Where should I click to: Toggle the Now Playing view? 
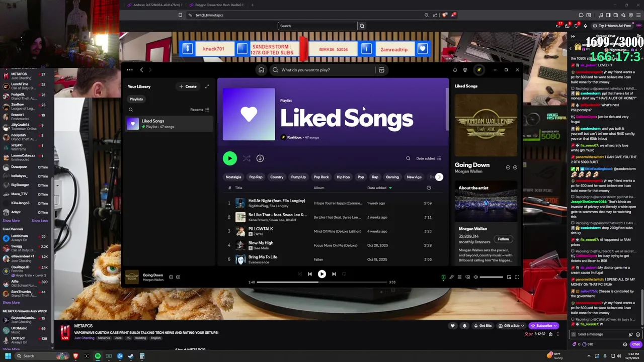(443, 277)
